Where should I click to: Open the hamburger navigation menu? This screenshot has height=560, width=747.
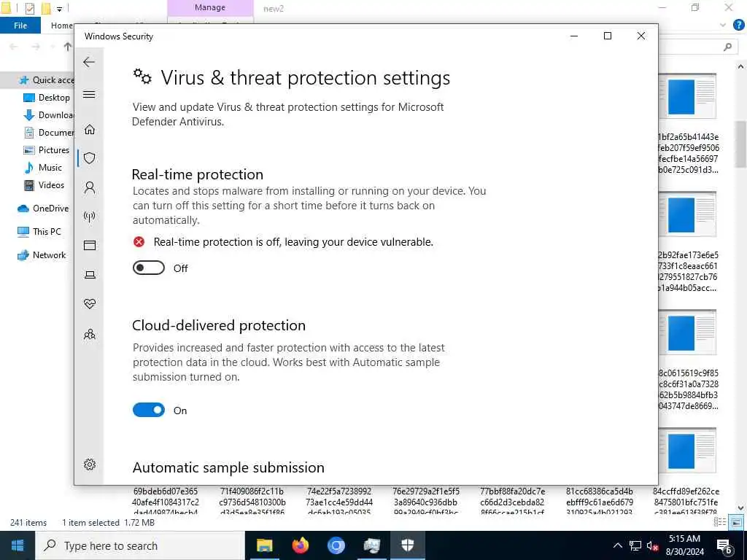coord(88,94)
